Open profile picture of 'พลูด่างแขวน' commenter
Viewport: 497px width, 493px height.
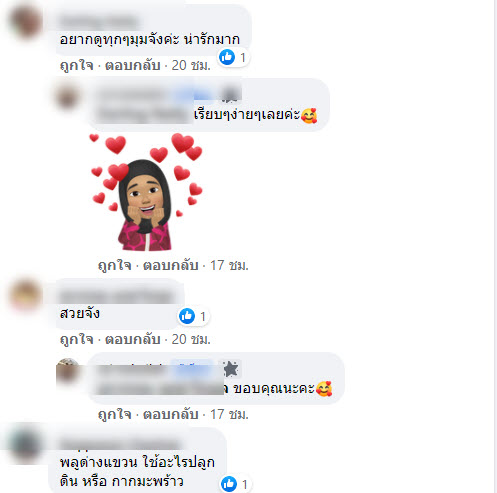(26, 444)
